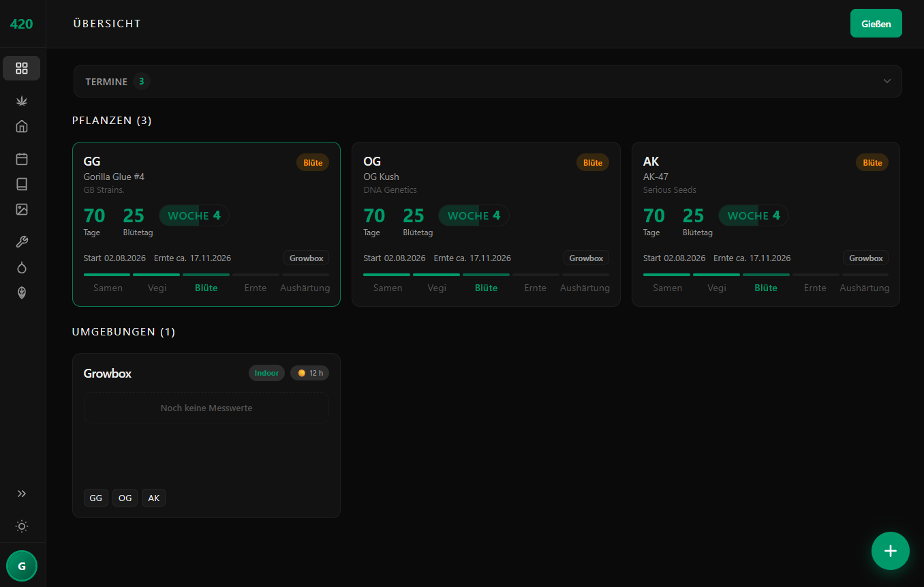The height and width of the screenshot is (587, 924).
Task: Click the 420 logo
Action: point(22,24)
